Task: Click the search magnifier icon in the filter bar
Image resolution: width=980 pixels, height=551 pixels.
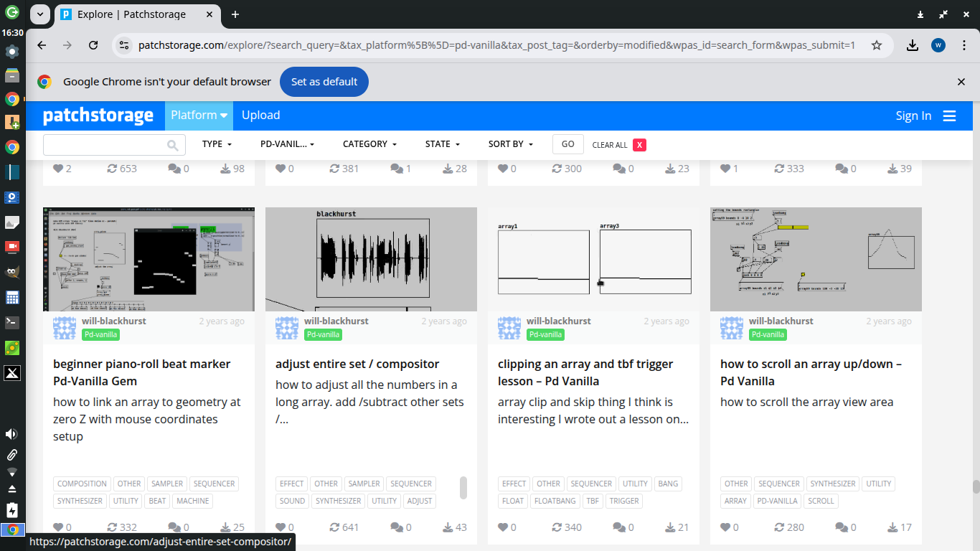Action: click(x=172, y=144)
